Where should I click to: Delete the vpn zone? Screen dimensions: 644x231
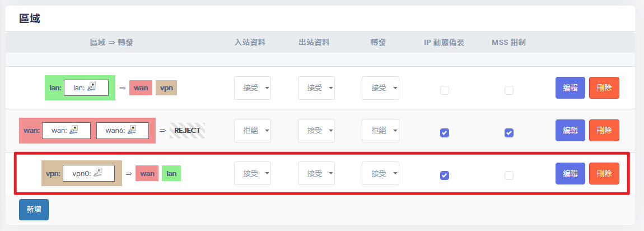(x=604, y=174)
